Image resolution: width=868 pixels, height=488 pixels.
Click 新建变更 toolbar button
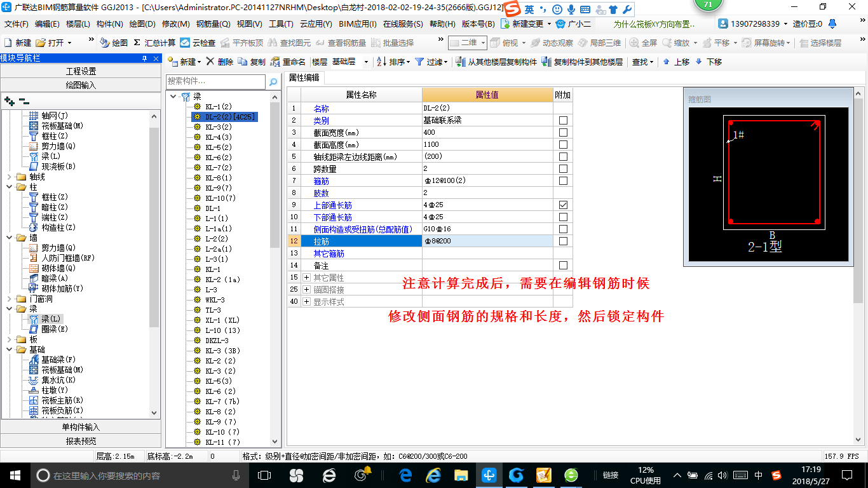pyautogui.click(x=526, y=24)
